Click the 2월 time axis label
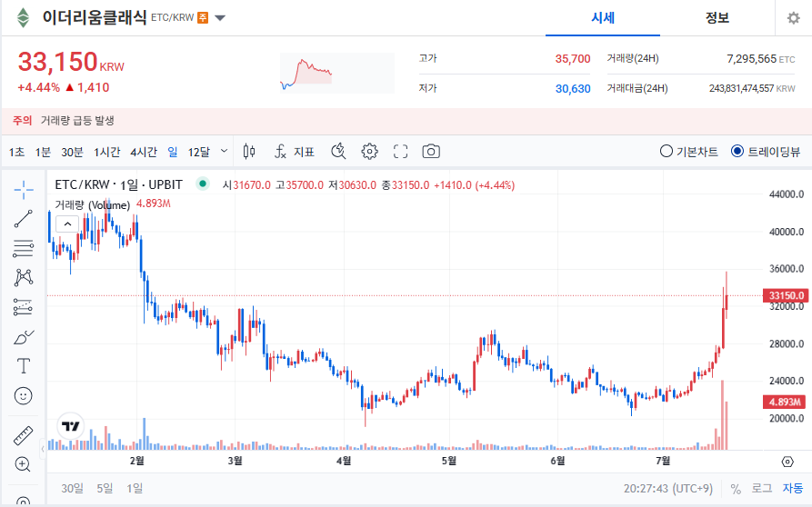This screenshot has height=507, width=812. point(136,461)
